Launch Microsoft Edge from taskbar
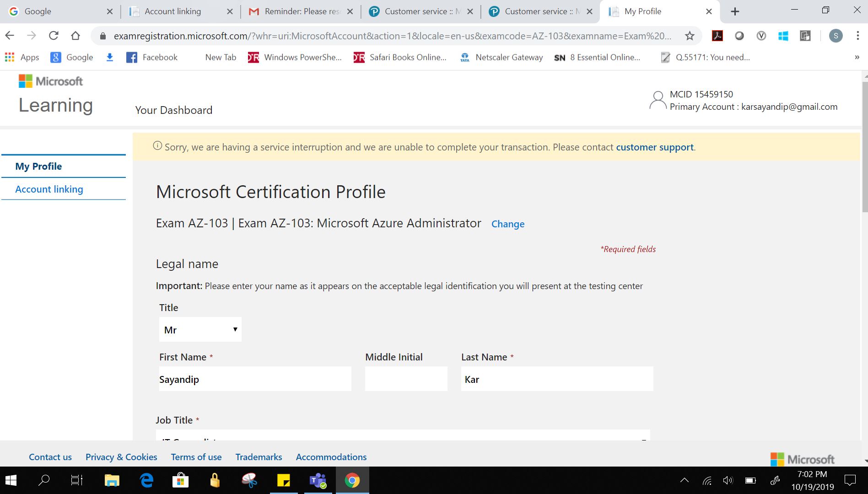Screen dimensions: 868x494 click(146, 480)
